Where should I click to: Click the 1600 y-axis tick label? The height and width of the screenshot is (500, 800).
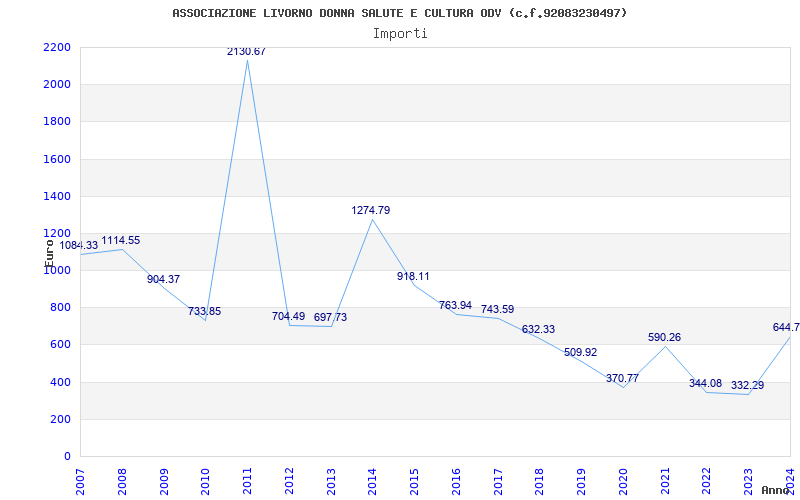click(x=57, y=159)
